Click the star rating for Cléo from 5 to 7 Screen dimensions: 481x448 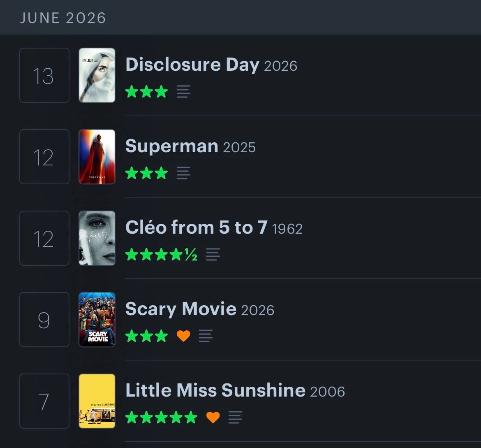point(161,255)
